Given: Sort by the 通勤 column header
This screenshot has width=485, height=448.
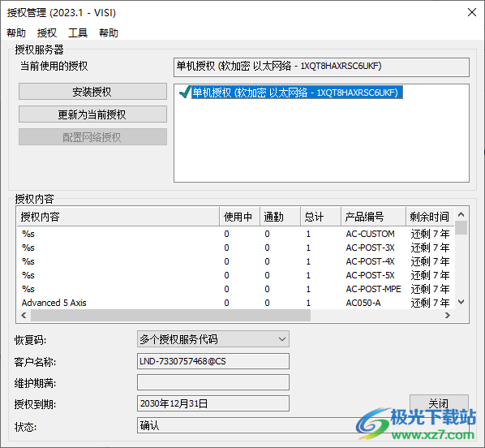Looking at the screenshot, I should 280,217.
